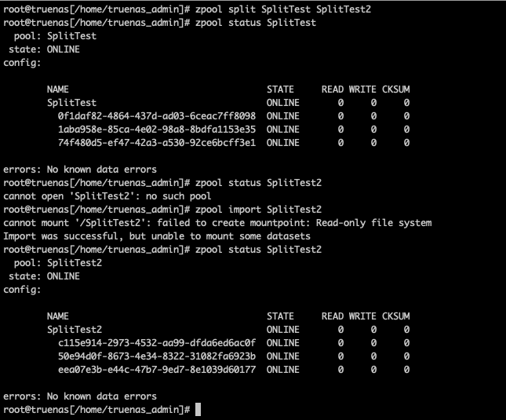506x420 pixels.
Task: Click the NAME header in the first table
Action: [x=58, y=89]
